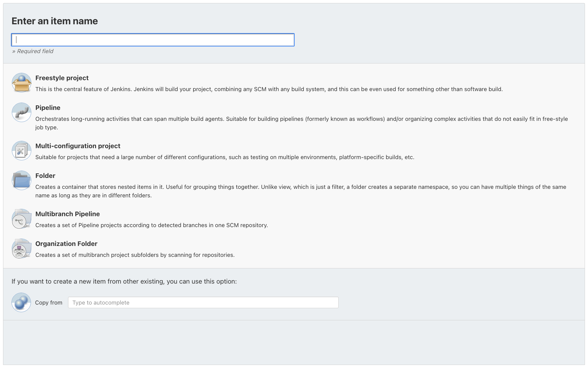Image resolution: width=588 pixels, height=368 pixels.
Task: Select the Multi-configuration project type
Action: pos(78,146)
